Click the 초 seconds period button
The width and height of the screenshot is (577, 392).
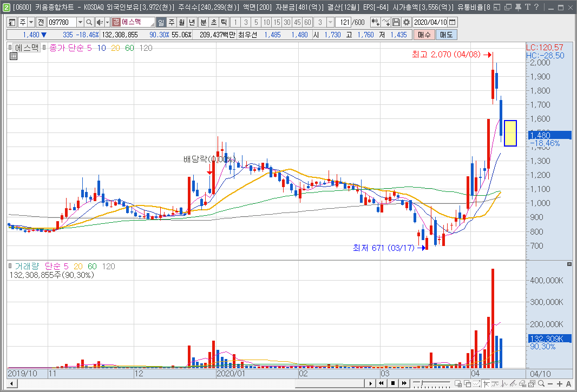coord(214,22)
